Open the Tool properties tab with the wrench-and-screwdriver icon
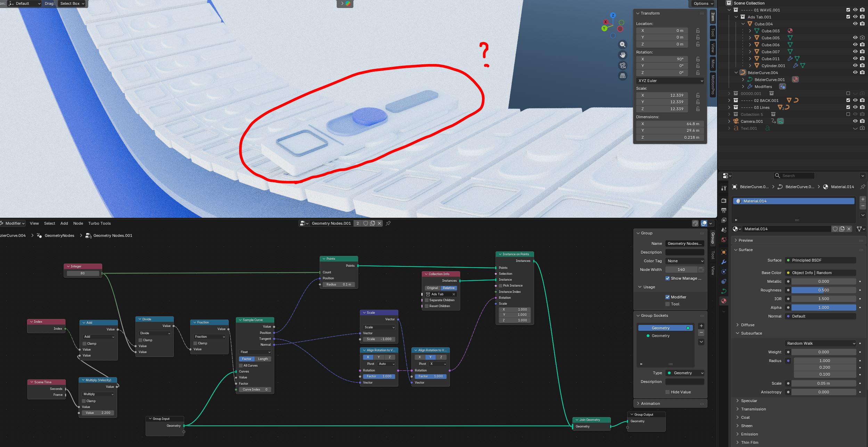The width and height of the screenshot is (868, 447). coord(724,188)
